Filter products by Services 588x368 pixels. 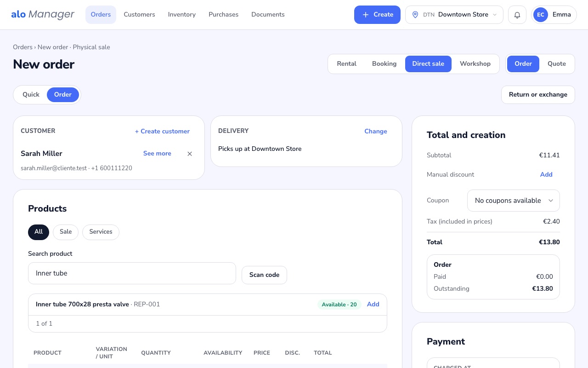[101, 232]
